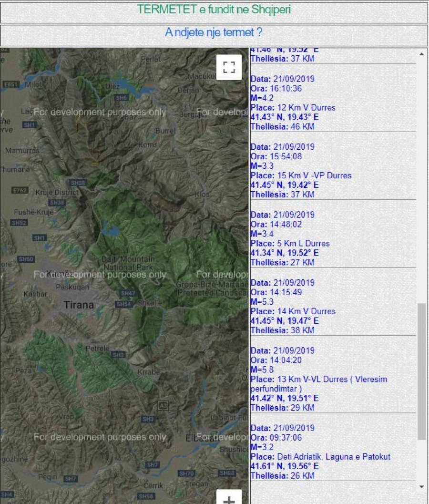
Task: Click the 'Paskuqan' label on map
Action: point(72,287)
